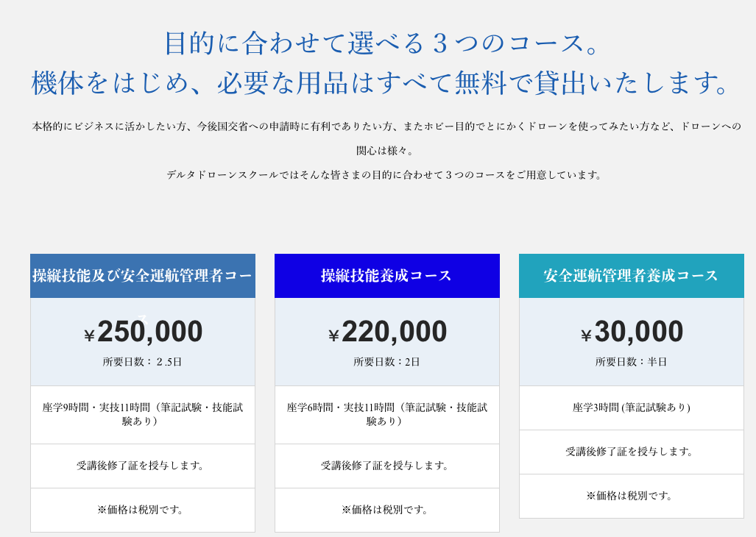756x537 pixels.
Task: Select the 座学9時間・実技11時間 details cell
Action: (x=142, y=414)
